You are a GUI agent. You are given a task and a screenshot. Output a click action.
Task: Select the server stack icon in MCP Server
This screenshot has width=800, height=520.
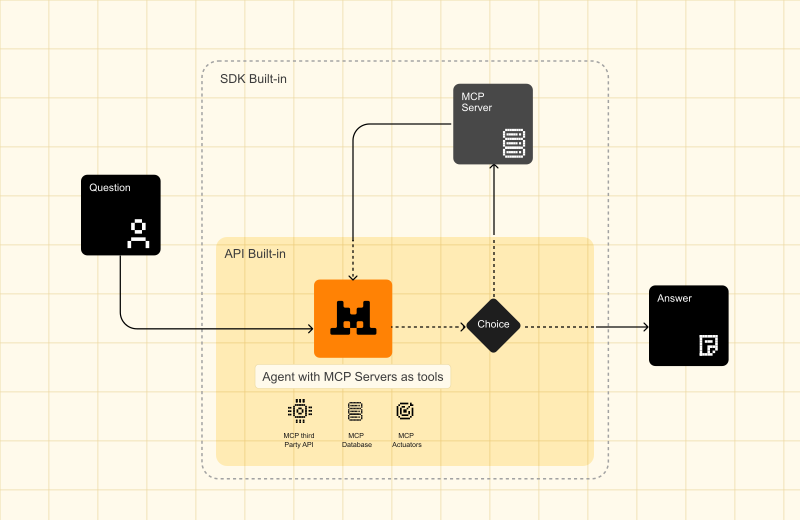513,144
